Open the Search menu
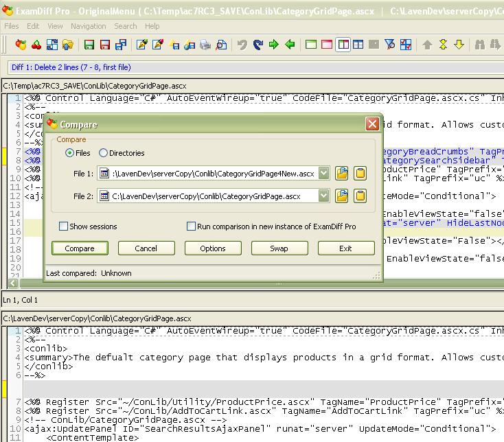This screenshot has height=442, width=504. 126,26
